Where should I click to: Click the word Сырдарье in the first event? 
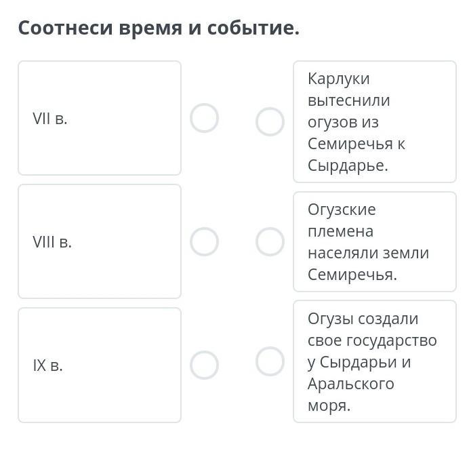click(348, 165)
